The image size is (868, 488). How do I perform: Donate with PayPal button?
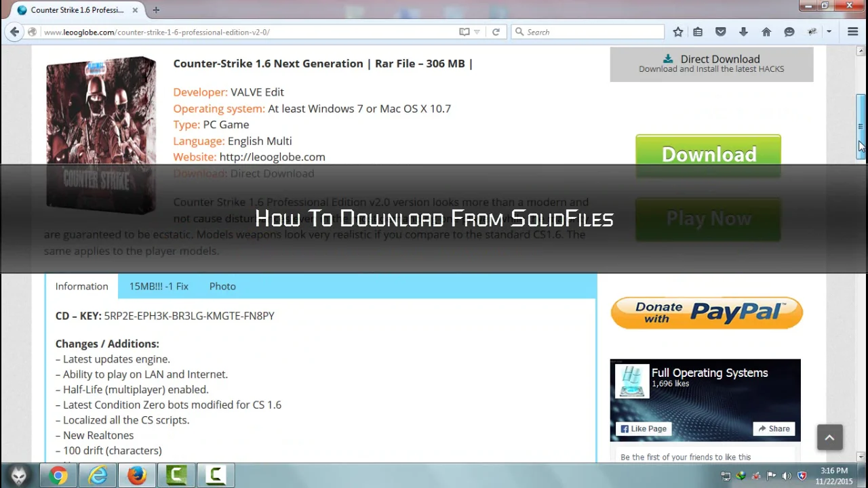tap(707, 312)
